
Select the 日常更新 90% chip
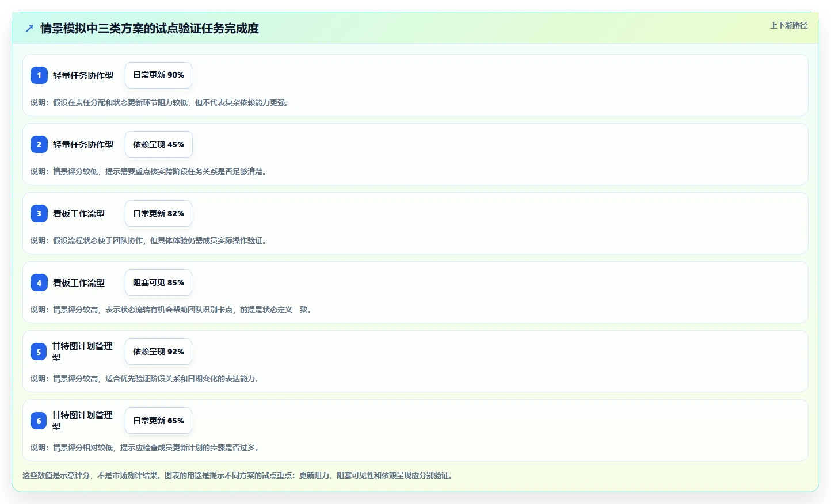[x=158, y=75]
